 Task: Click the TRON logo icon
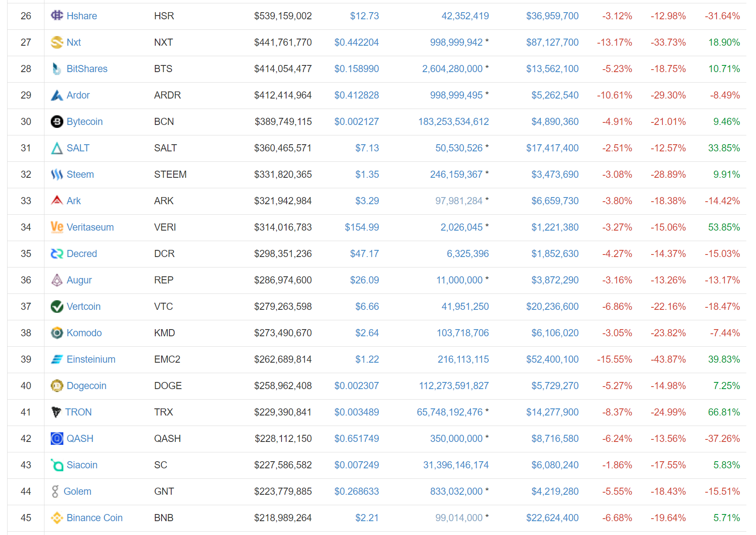coord(56,412)
